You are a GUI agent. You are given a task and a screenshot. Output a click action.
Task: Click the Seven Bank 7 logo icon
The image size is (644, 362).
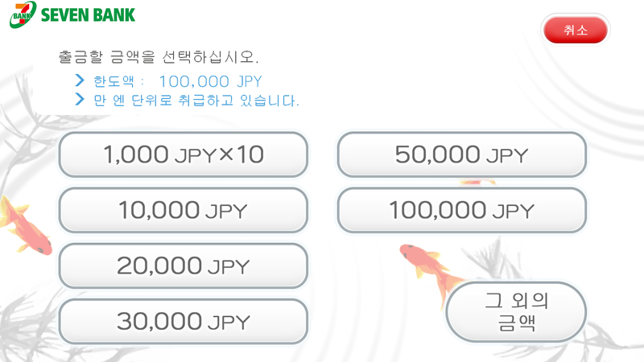(23, 14)
